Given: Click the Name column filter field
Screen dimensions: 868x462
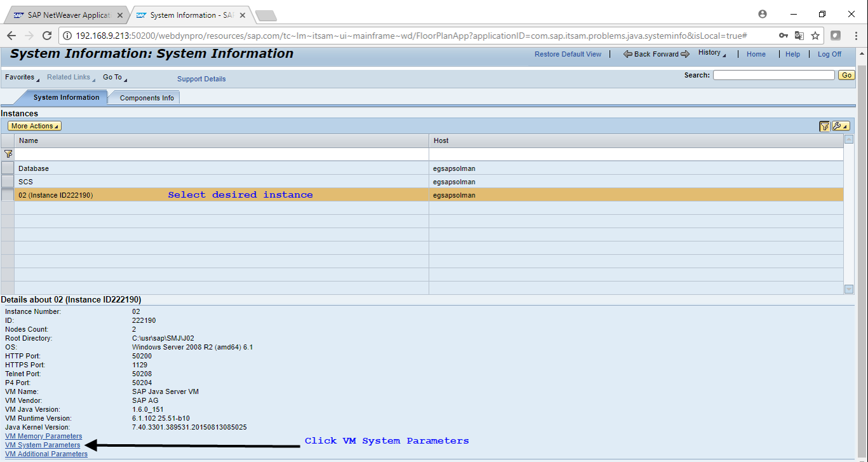Looking at the screenshot, I should point(222,154).
